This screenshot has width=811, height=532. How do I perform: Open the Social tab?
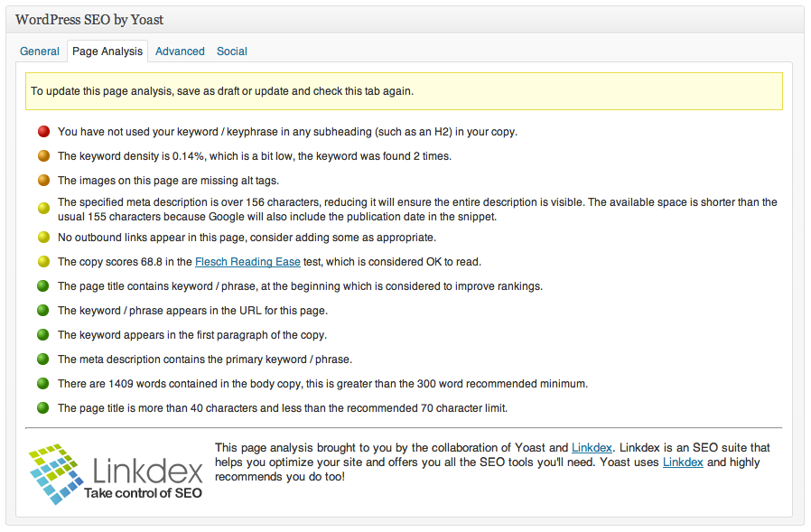point(232,51)
